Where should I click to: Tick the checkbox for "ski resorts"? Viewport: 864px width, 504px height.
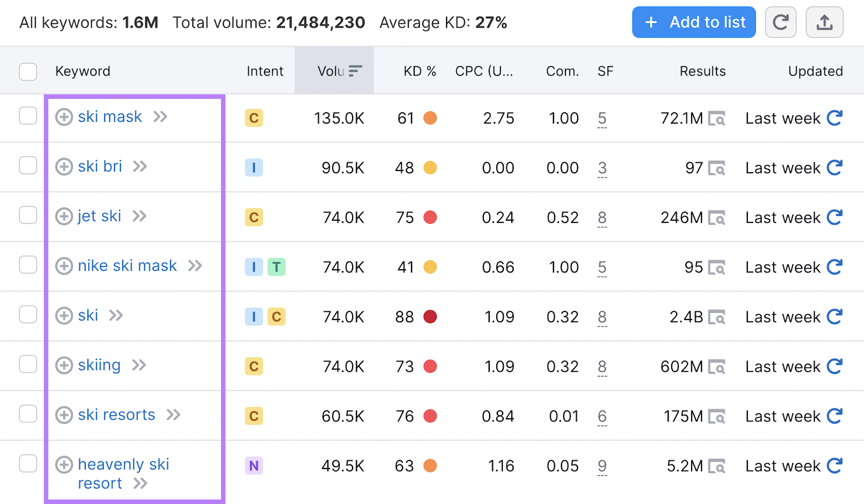tap(28, 414)
